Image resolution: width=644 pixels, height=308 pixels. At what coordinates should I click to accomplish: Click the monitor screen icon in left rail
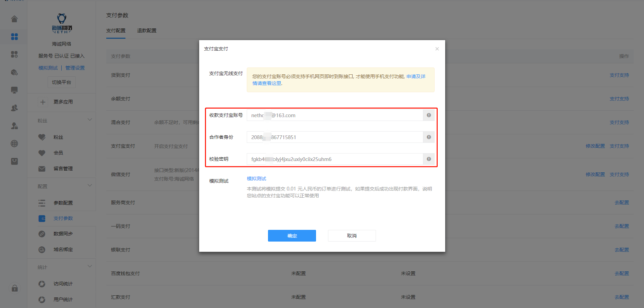pyautogui.click(x=14, y=90)
